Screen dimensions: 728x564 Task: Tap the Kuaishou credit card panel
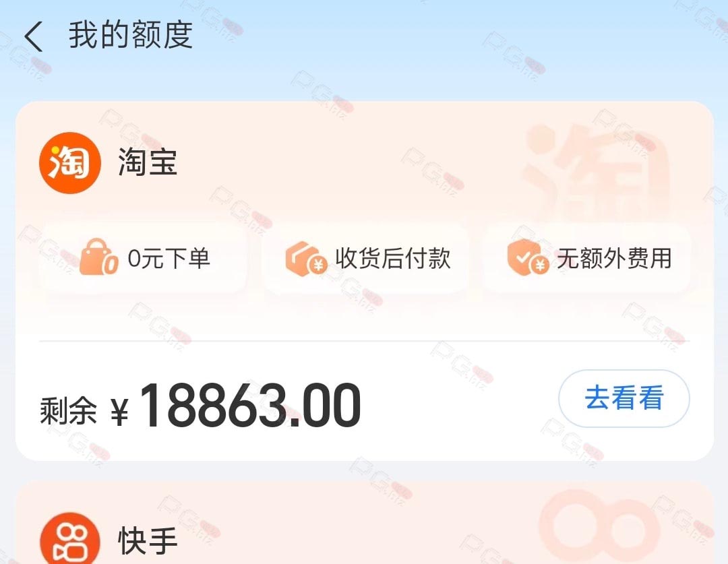pyautogui.click(x=365, y=523)
